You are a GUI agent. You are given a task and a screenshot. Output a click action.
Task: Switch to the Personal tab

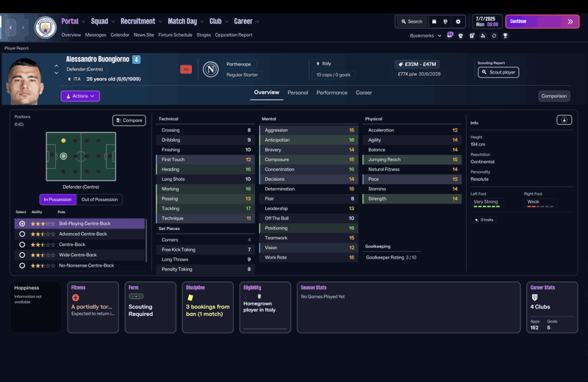(298, 93)
